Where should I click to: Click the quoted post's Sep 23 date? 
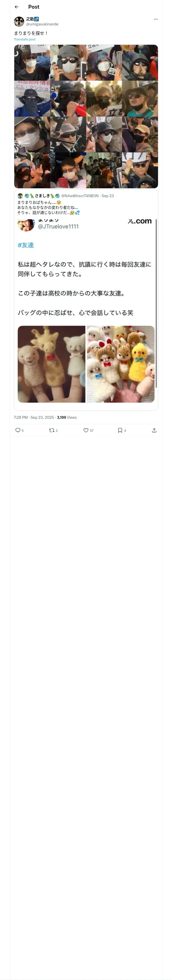[108, 196]
